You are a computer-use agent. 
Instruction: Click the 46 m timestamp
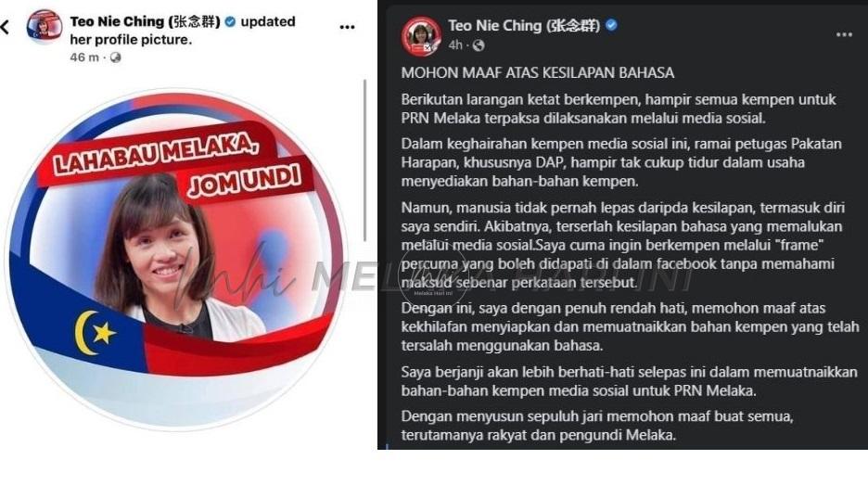pos(84,57)
